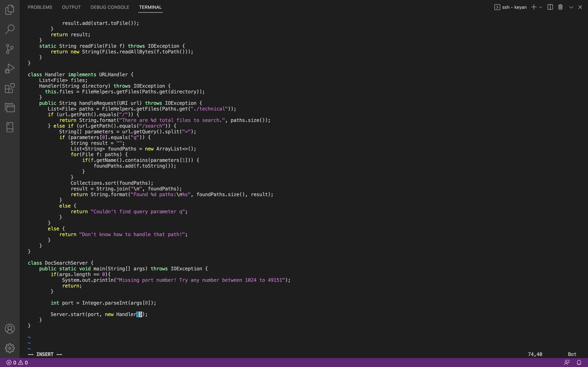Click the feedback icon in status bar

[x=567, y=362]
